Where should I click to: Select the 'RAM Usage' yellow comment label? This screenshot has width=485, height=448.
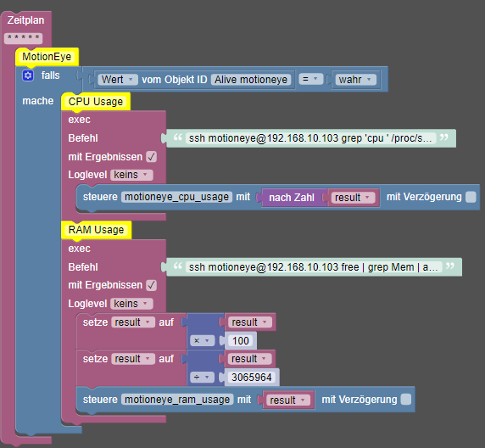(x=96, y=230)
